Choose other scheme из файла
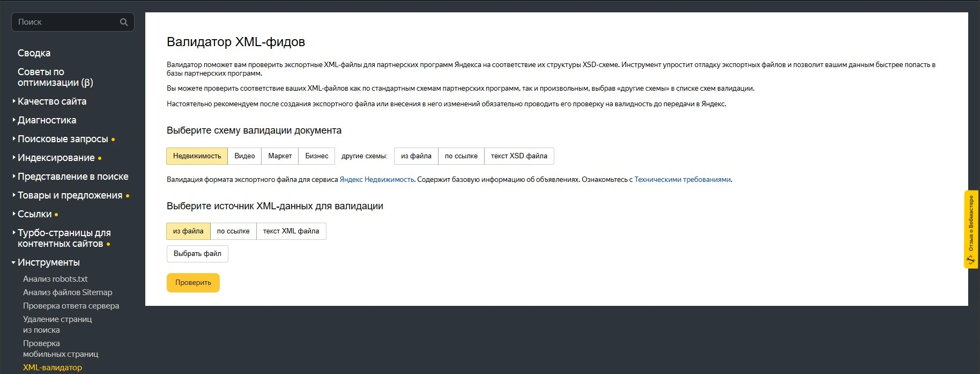This screenshot has height=374, width=980. (416, 156)
